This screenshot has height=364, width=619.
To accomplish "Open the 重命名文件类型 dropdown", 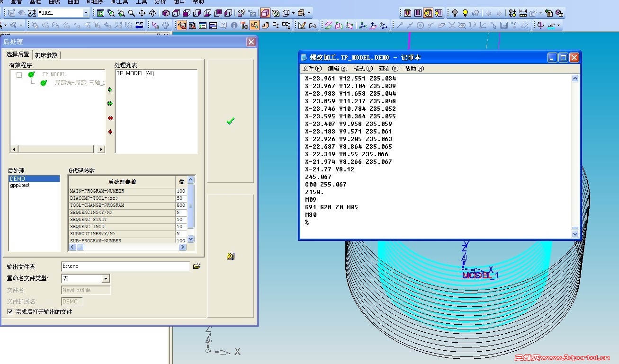I will click(x=106, y=279).
